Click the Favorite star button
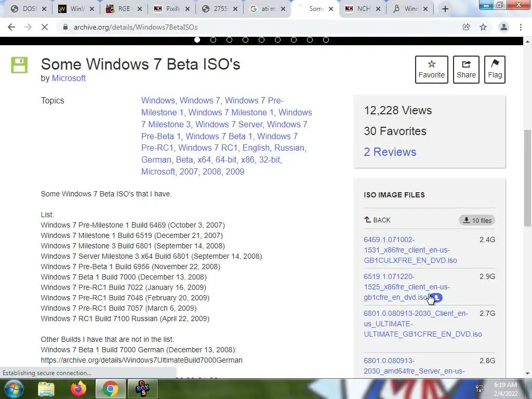This screenshot has width=532, height=399. [x=432, y=70]
